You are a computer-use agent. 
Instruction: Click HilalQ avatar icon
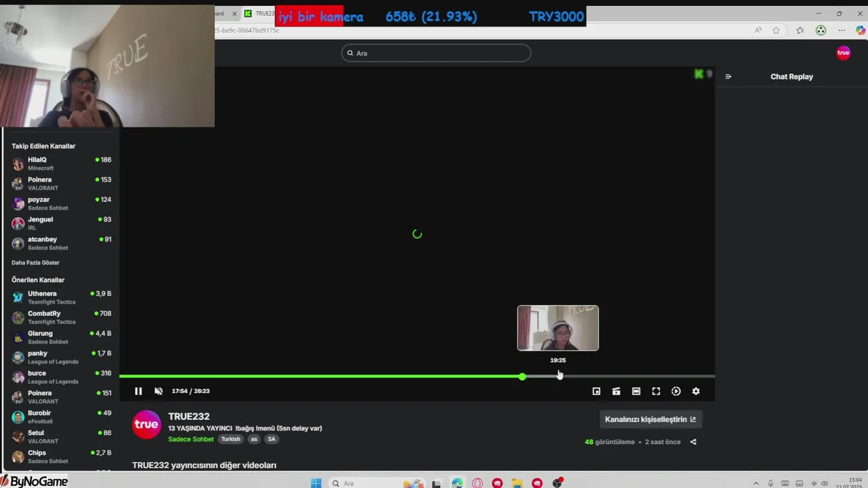[x=18, y=164]
